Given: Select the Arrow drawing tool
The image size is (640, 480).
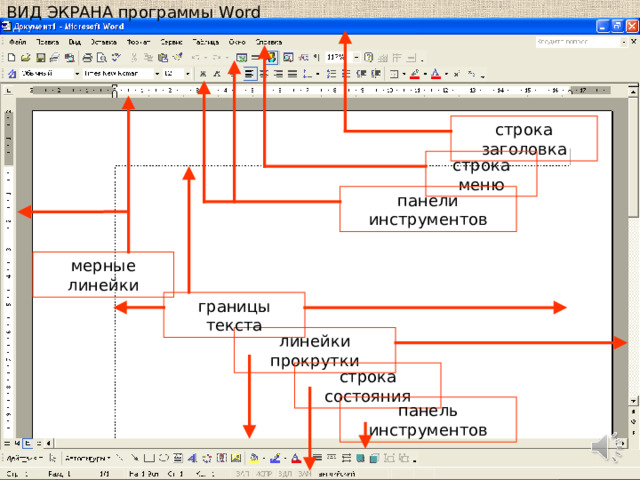Looking at the screenshot, I should (x=134, y=458).
